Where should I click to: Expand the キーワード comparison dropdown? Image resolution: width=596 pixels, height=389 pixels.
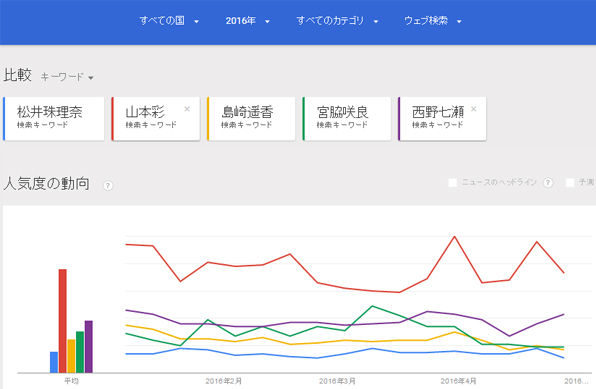[x=67, y=77]
